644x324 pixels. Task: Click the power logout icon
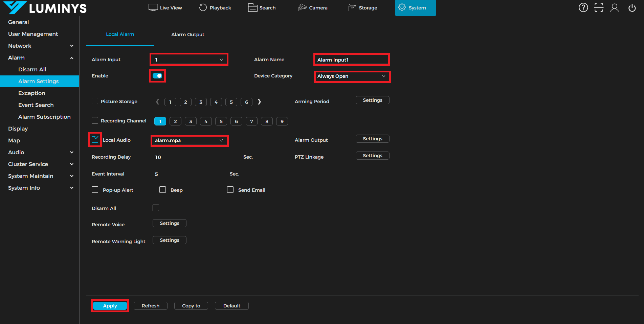(x=632, y=7)
